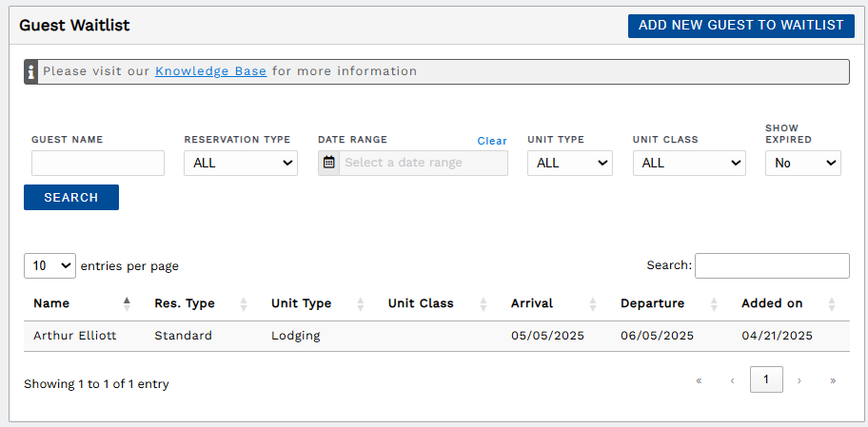Screen dimensions: 868x427
Task: Click the calendar icon in Date Range
Action: pyautogui.click(x=328, y=163)
